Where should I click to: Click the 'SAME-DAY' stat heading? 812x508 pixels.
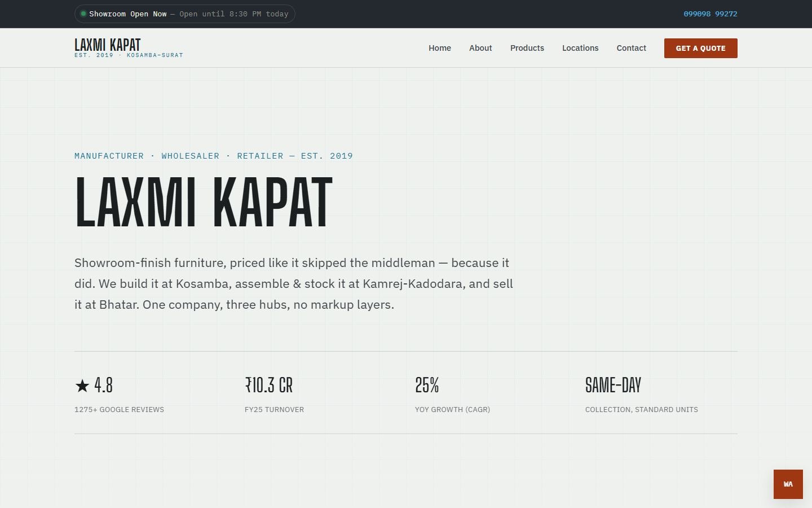coord(614,386)
